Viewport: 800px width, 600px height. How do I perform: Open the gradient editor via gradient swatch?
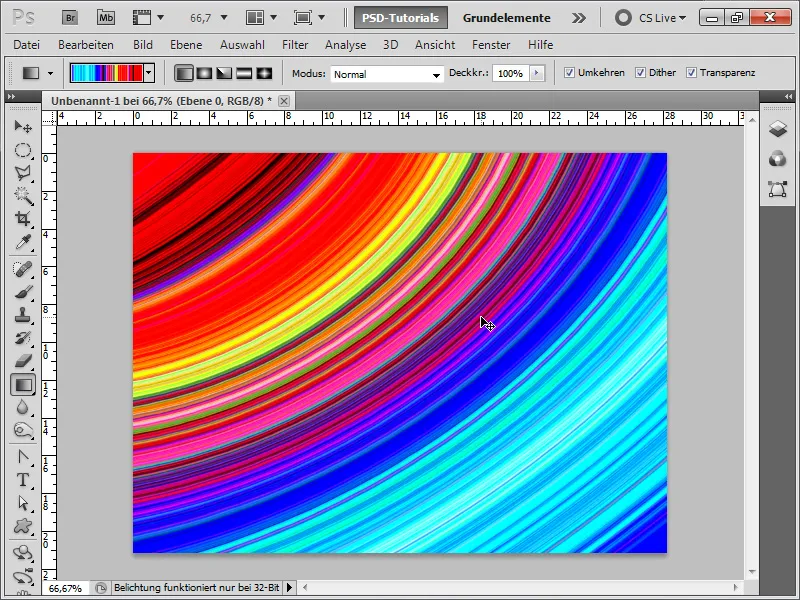pos(107,73)
